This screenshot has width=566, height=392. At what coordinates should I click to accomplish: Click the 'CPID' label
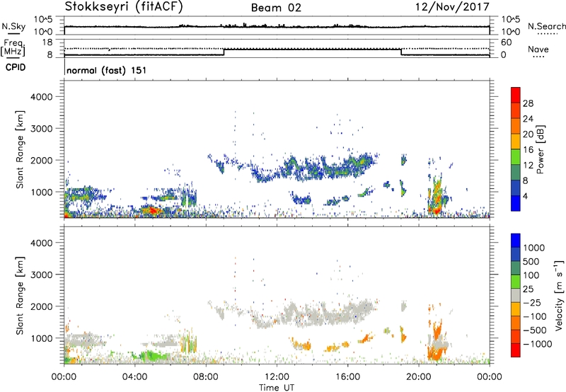click(16, 67)
